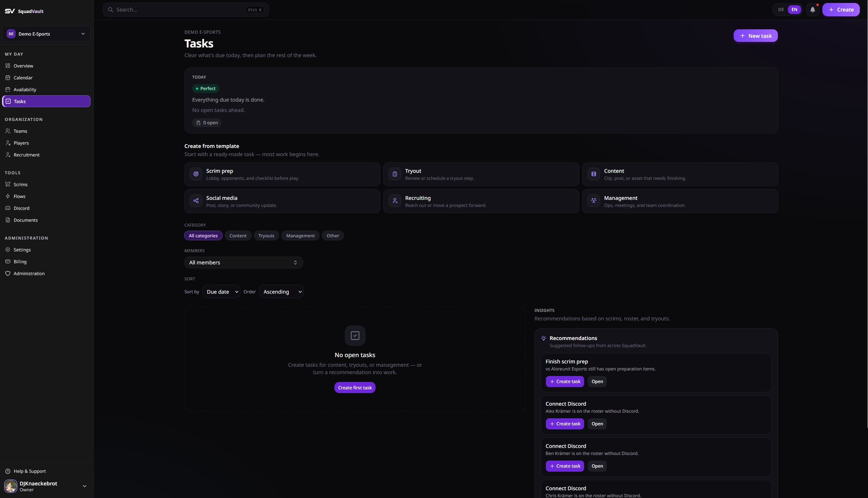Click the Help & Support question icon

click(8, 471)
